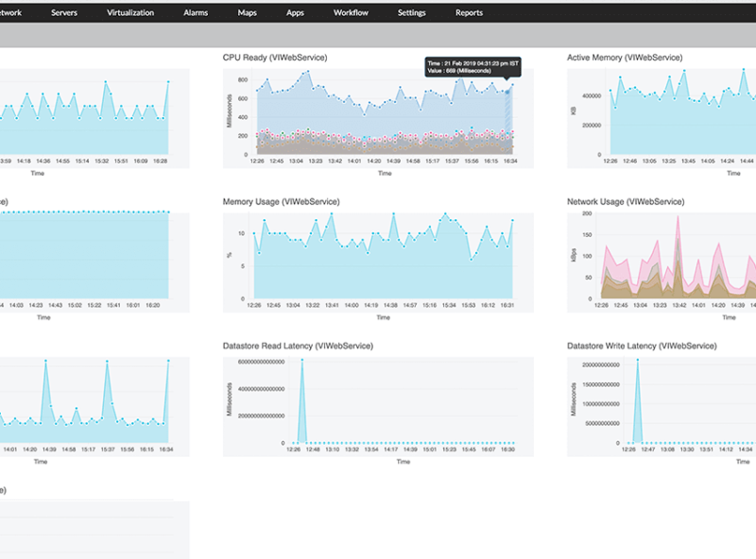Open the Apps menu
Image resolution: width=756 pixels, height=559 pixels.
pos(295,12)
